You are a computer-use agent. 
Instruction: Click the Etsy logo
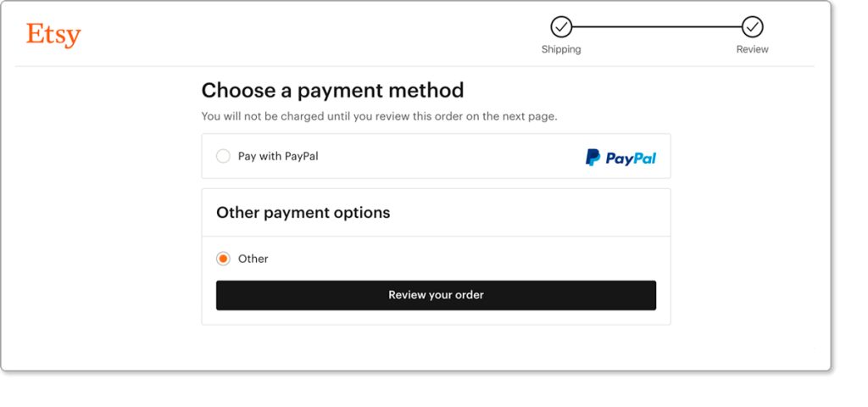click(x=53, y=36)
